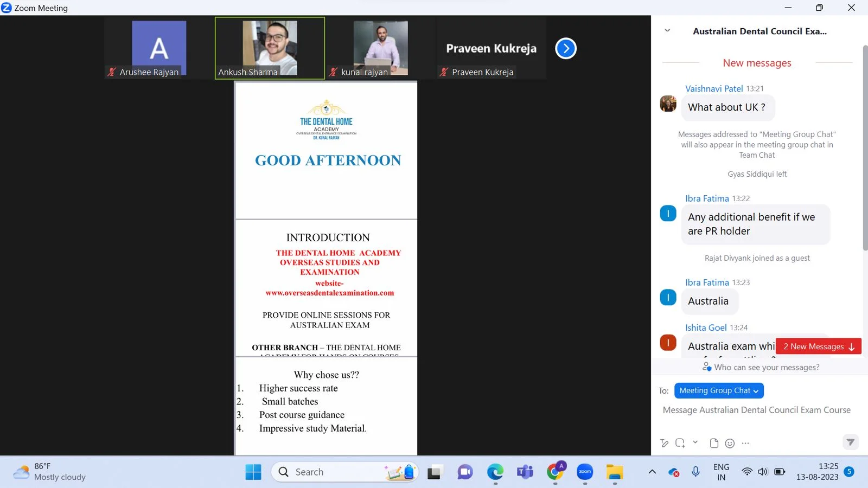Select Praveen Kukreja's participant tile
Viewport: 868px width, 488px height.
tap(492, 48)
